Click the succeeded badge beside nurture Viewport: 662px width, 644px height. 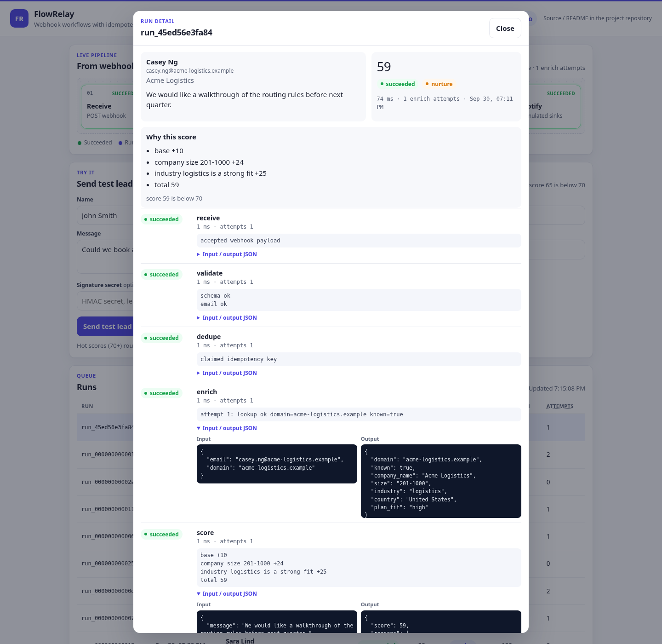(398, 84)
